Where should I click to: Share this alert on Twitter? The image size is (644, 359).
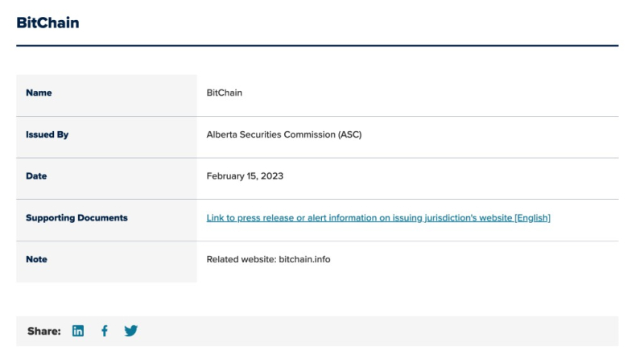point(131,331)
